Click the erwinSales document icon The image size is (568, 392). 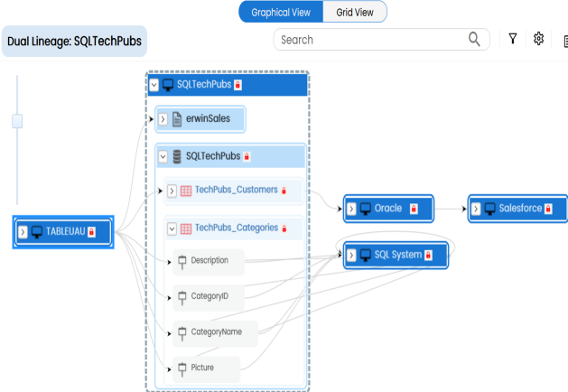coord(178,118)
